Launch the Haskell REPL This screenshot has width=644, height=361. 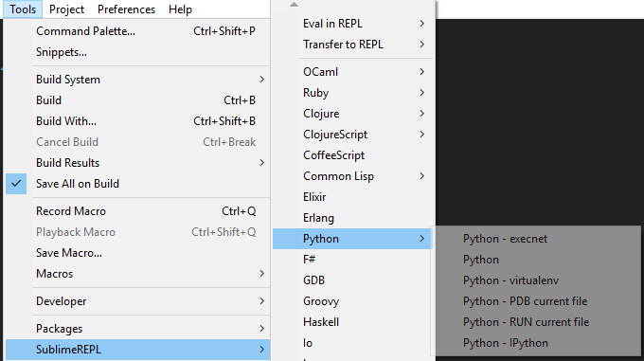click(x=352, y=322)
